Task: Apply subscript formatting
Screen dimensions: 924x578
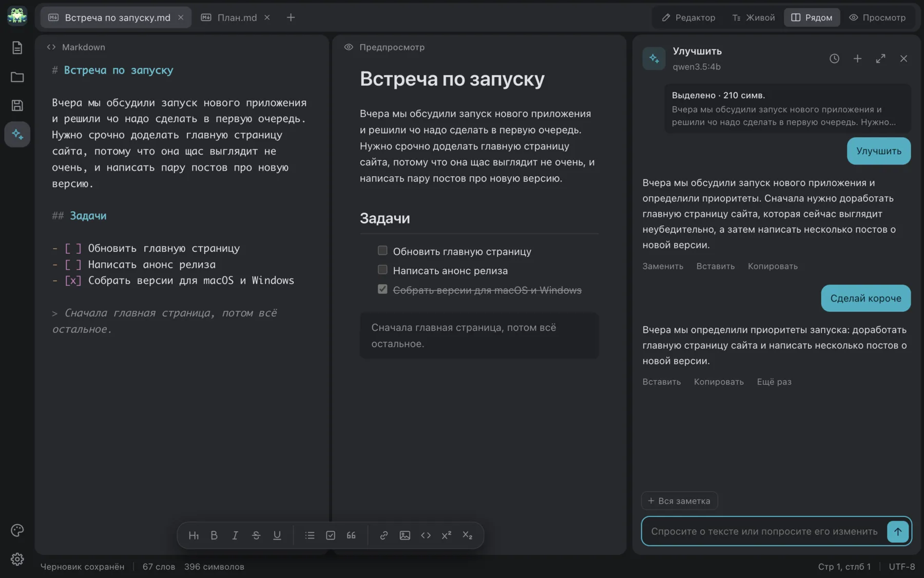Action: pos(467,535)
